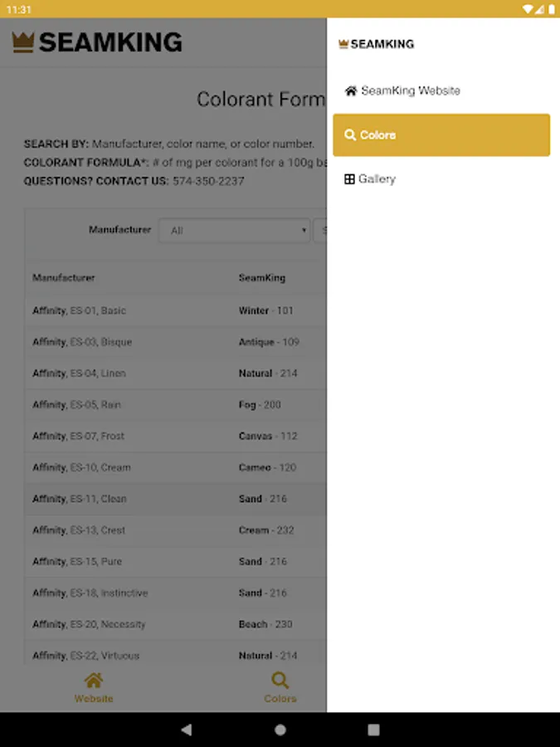
Task: Tap the crown logo in the drawer header
Action: point(343,44)
